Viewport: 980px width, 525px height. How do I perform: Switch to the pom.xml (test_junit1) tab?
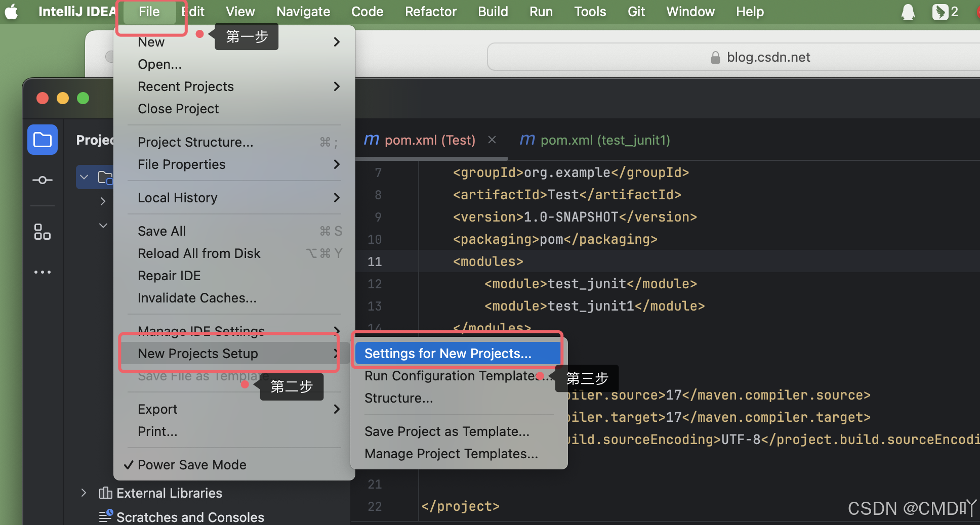[595, 140]
